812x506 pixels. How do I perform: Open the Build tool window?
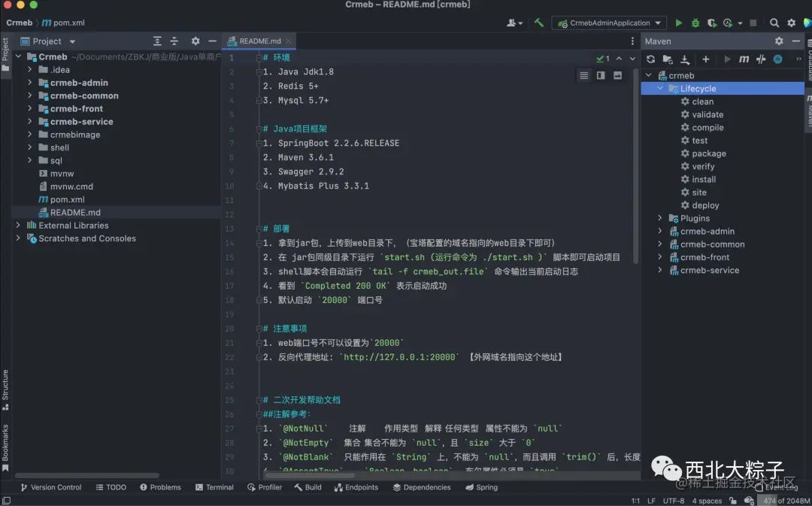pyautogui.click(x=308, y=487)
